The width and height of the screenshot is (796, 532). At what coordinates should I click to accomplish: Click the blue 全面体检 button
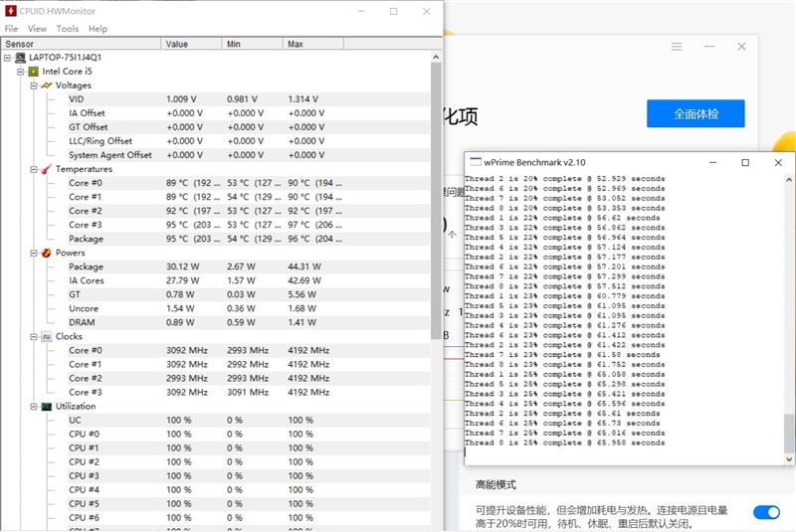pos(696,113)
